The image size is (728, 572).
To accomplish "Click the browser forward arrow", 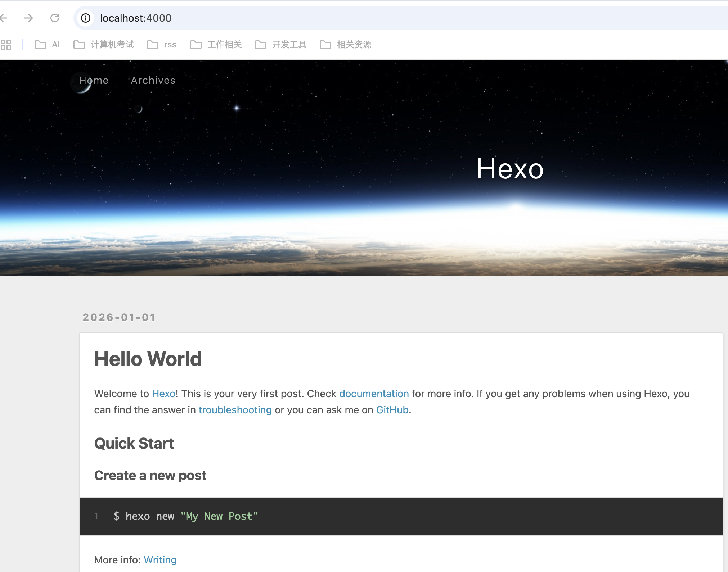I will point(29,18).
